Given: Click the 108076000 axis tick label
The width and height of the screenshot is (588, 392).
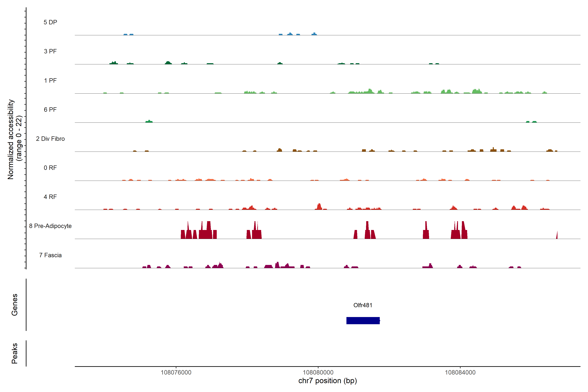Looking at the screenshot, I should [176, 372].
